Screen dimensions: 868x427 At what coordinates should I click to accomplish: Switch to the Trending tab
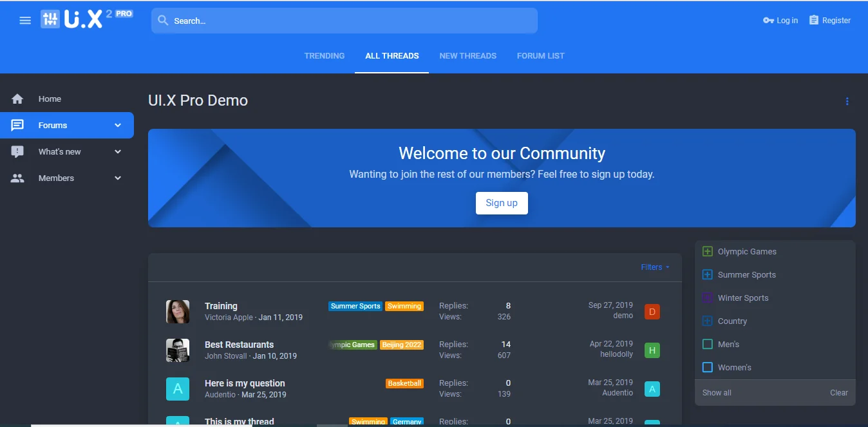click(x=324, y=56)
